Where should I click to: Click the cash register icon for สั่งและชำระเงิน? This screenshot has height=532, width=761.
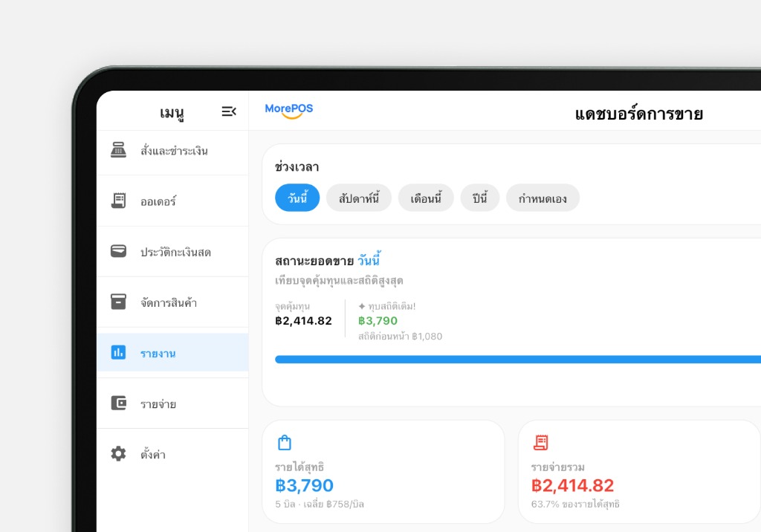[118, 150]
